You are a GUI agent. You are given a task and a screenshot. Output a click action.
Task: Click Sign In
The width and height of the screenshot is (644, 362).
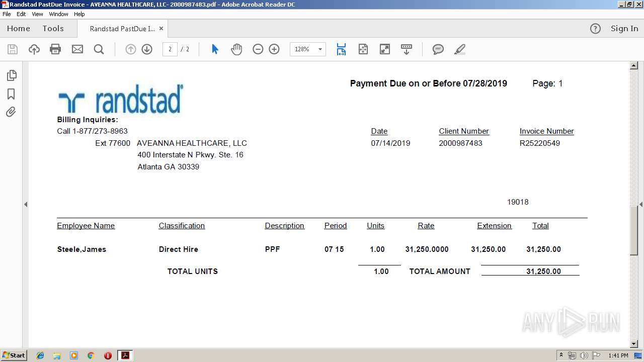tap(624, 29)
